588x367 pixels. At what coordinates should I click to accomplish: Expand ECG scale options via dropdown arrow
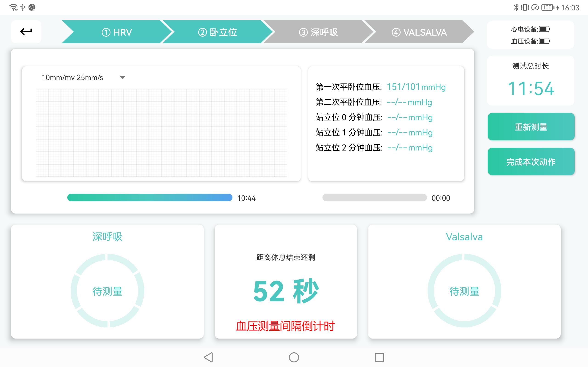click(x=123, y=78)
